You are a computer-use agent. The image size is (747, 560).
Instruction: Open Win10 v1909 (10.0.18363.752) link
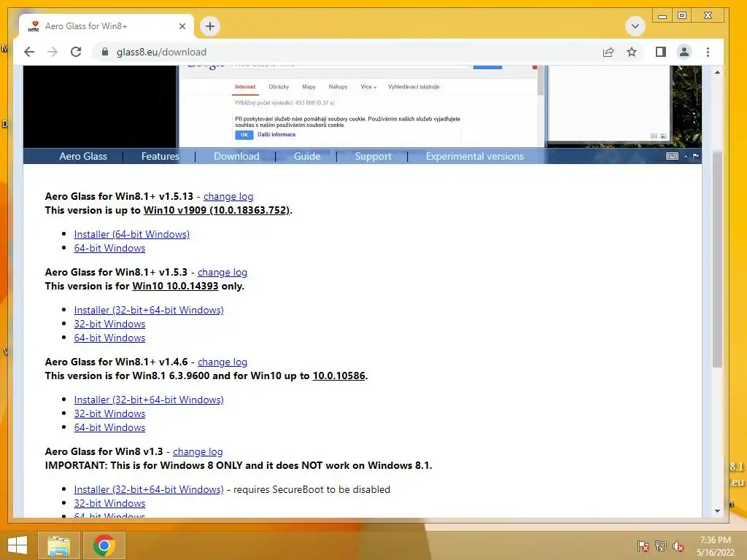coord(217,210)
